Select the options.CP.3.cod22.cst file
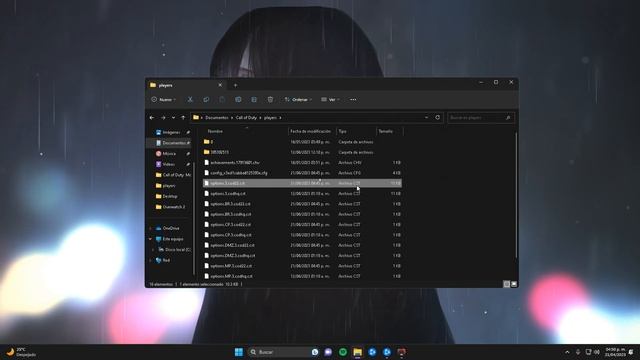 [302, 224]
